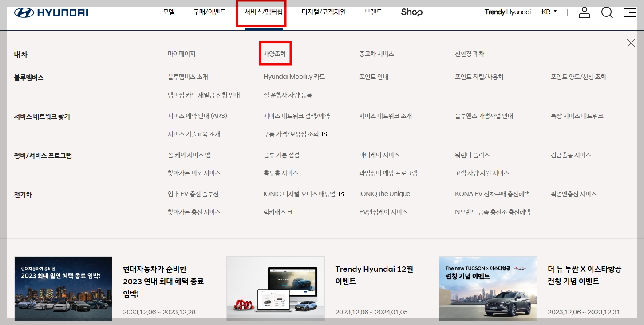Open 2023 연내 최대 혜택 종료 임박 title
644x325 pixels.
(x=163, y=281)
